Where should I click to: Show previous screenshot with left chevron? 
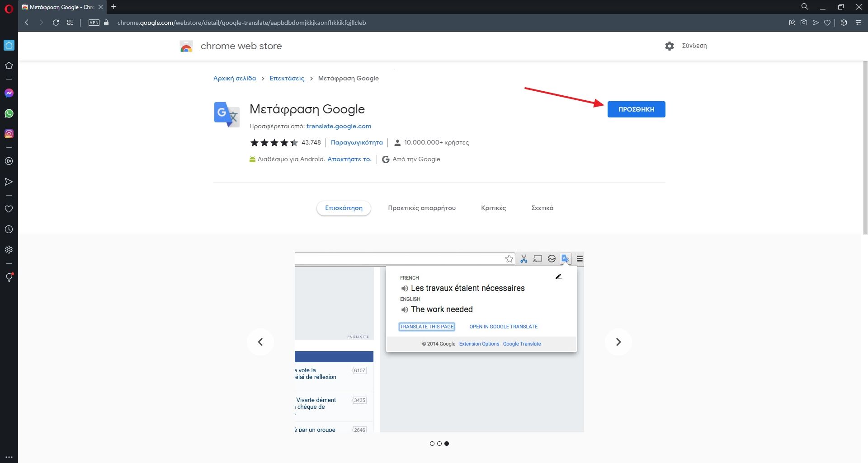point(260,342)
